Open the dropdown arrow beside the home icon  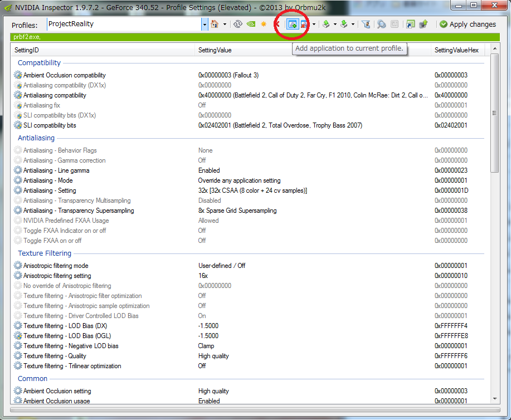pyautogui.click(x=225, y=25)
